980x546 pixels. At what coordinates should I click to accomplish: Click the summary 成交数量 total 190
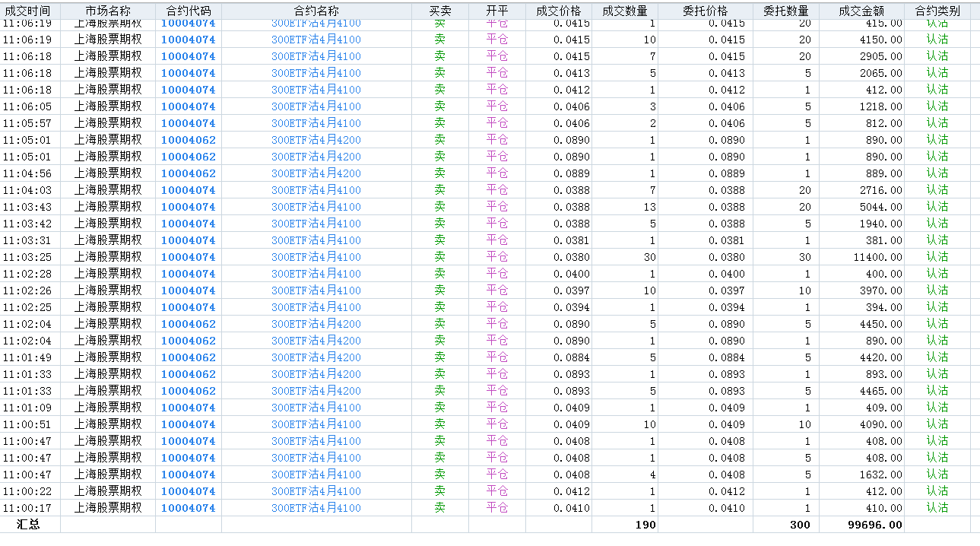click(645, 525)
